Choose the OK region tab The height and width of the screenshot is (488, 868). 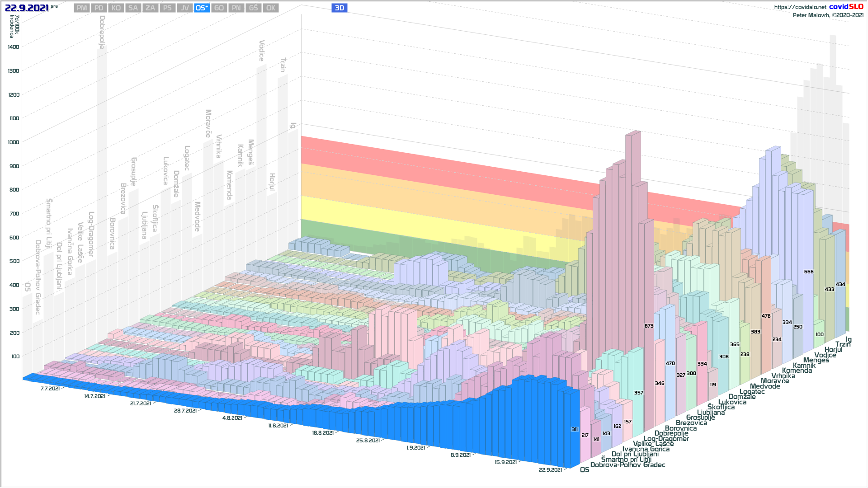pyautogui.click(x=270, y=8)
